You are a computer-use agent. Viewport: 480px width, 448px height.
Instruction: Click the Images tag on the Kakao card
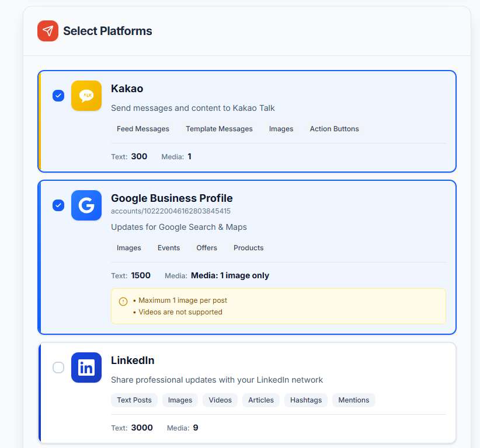(x=281, y=128)
